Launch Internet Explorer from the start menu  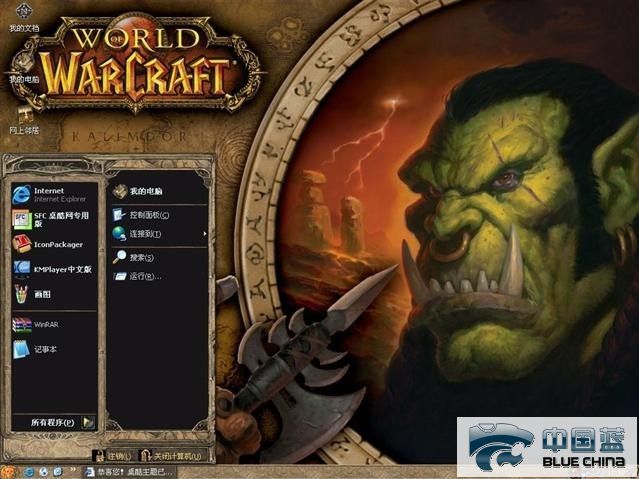[54, 194]
